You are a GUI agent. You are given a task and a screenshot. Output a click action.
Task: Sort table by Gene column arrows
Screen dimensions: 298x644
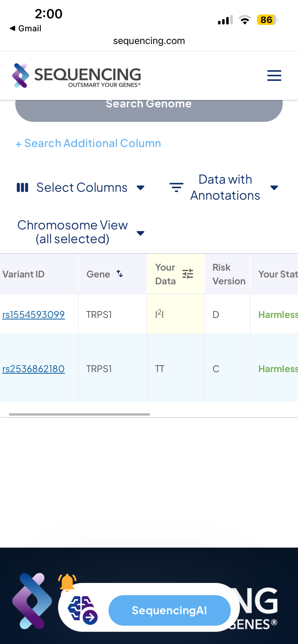point(120,274)
